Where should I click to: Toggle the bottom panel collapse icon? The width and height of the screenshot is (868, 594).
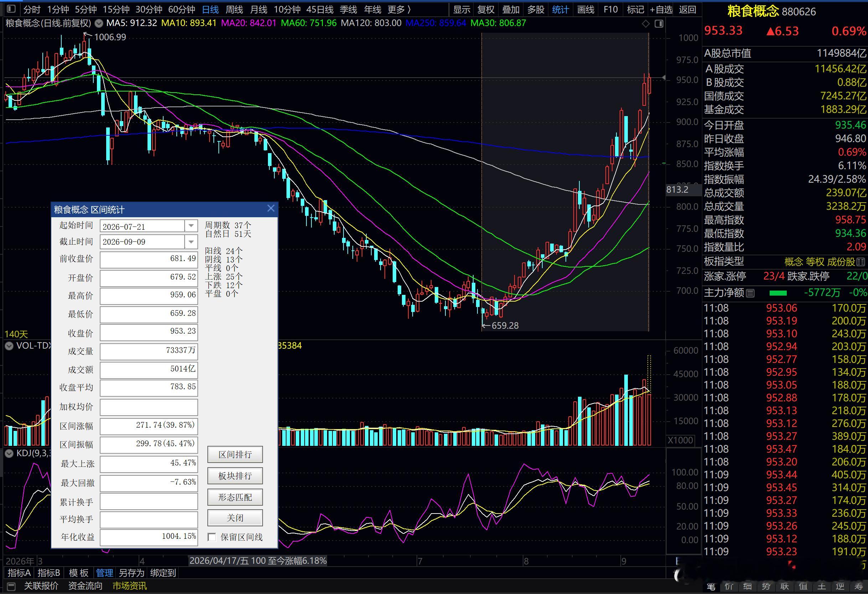coord(11,586)
